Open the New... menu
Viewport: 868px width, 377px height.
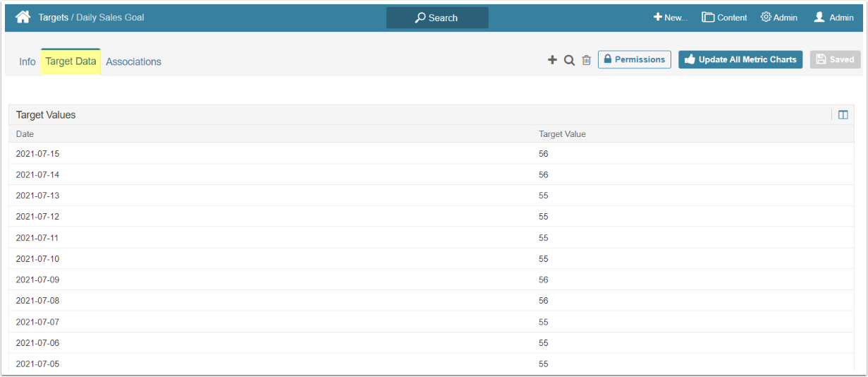670,18
